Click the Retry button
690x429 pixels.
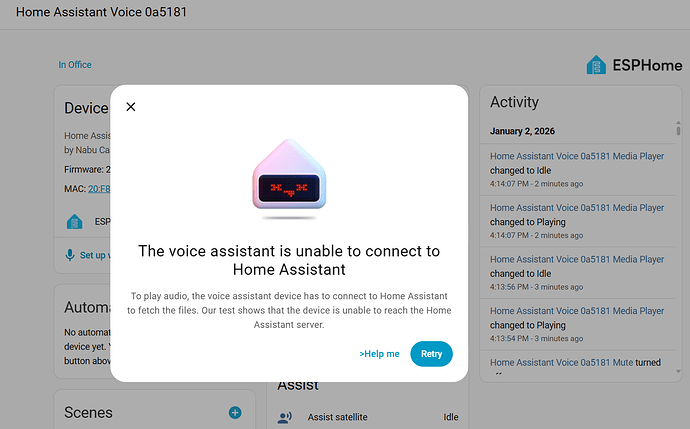[x=431, y=354]
